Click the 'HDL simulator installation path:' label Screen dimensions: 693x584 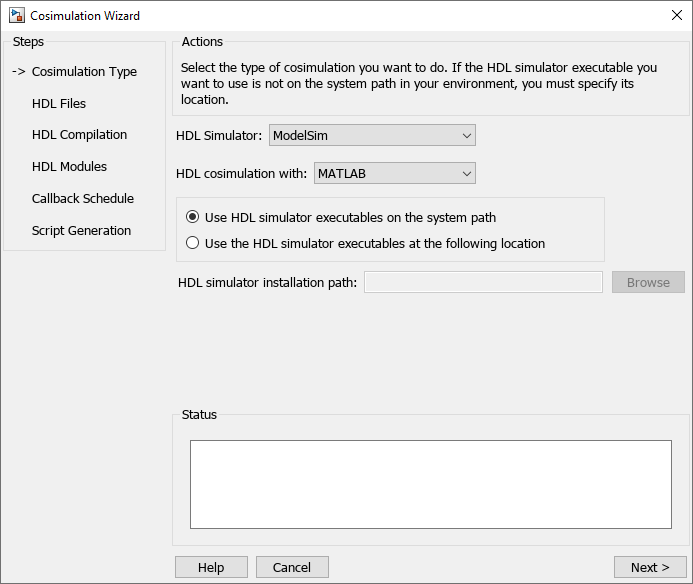pyautogui.click(x=267, y=282)
